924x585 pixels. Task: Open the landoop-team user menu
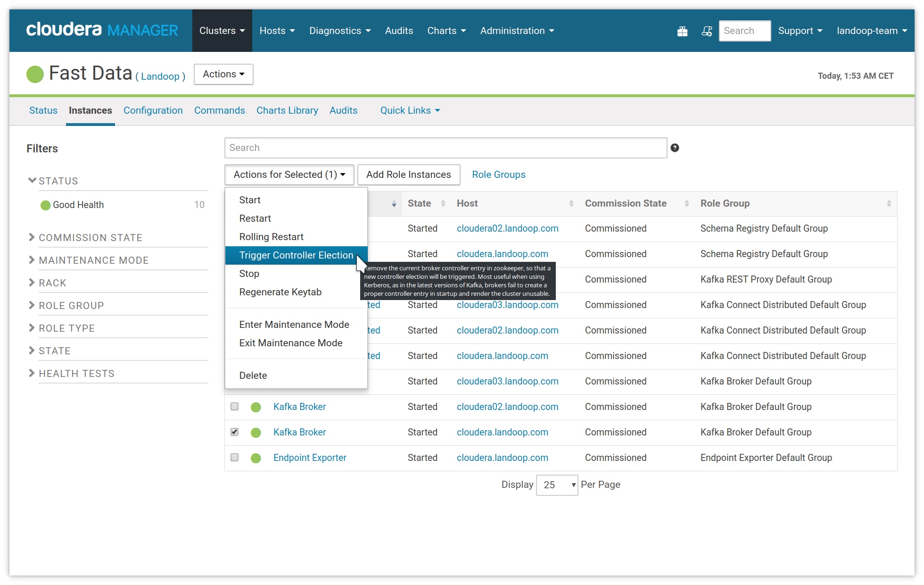pos(872,31)
